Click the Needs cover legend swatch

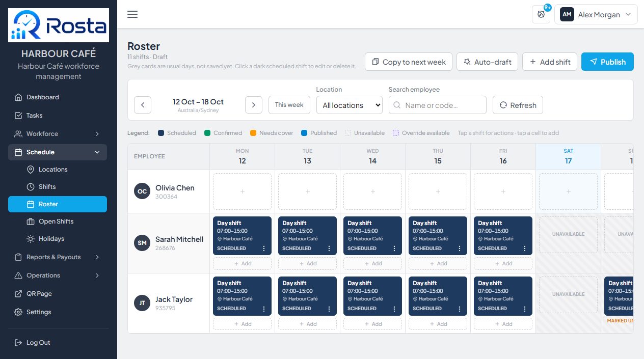click(x=253, y=133)
